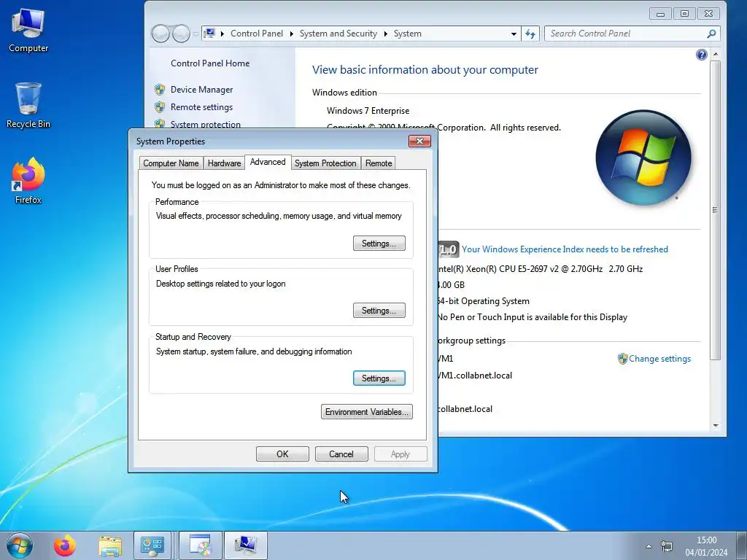Open the Computer desktop icon
747x560 pixels.
click(28, 31)
